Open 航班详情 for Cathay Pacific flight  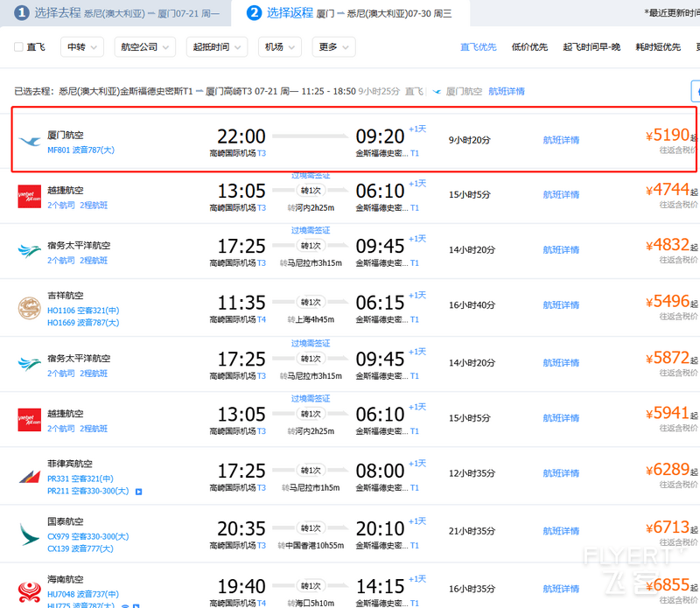561,531
